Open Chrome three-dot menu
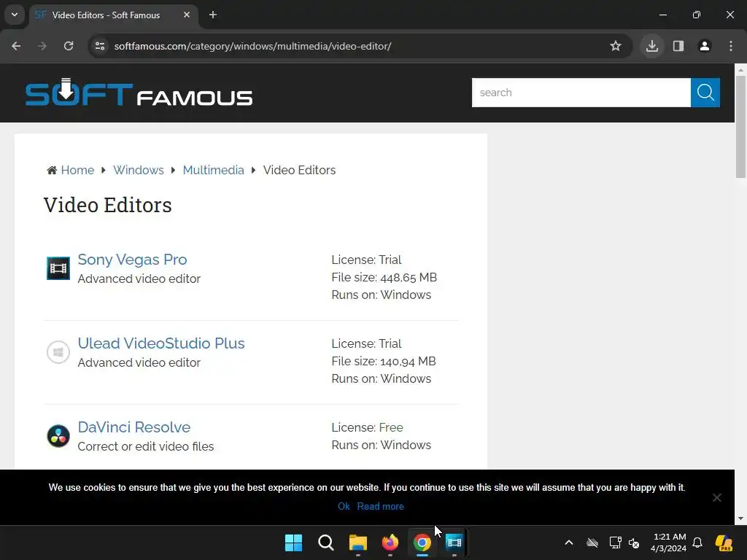 pos(731,46)
